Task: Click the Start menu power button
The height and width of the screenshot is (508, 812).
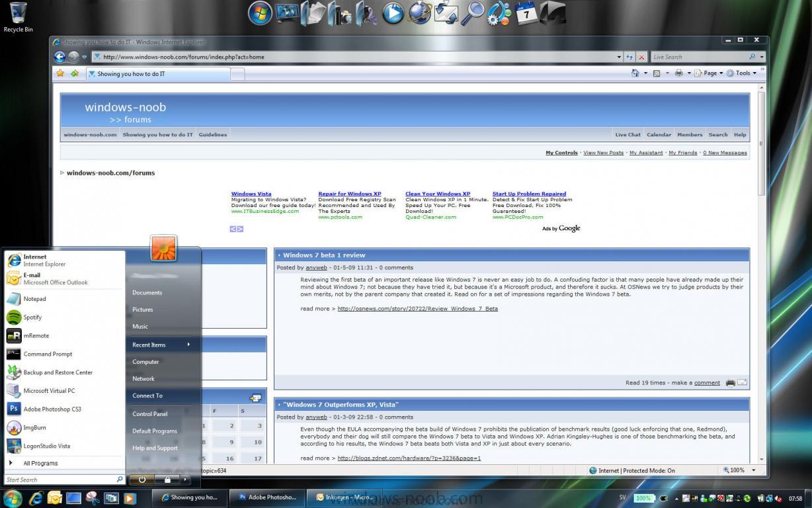Action: [x=142, y=480]
